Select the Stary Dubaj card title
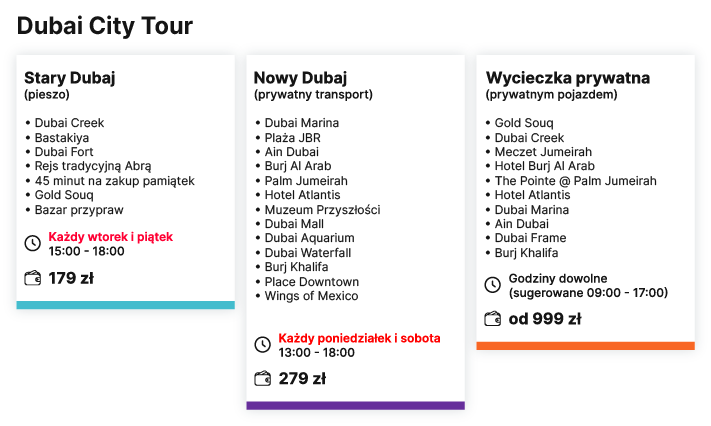The height and width of the screenshot is (426, 711). click(70, 78)
